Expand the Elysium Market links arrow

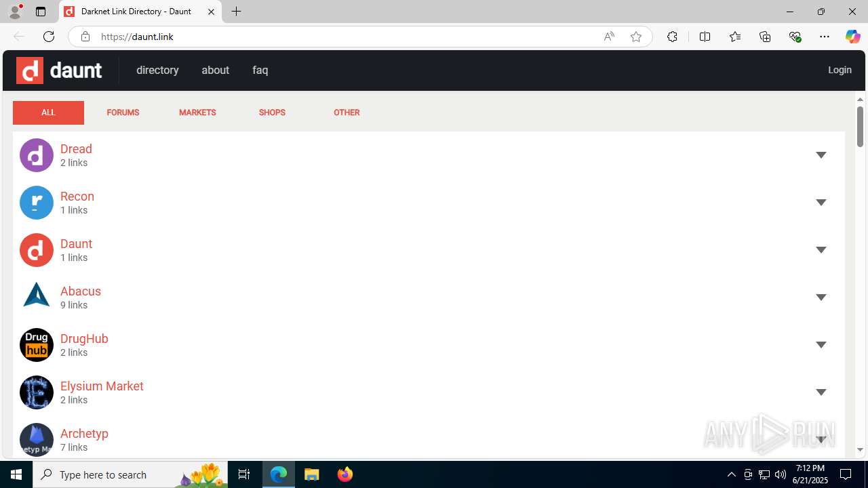click(821, 392)
